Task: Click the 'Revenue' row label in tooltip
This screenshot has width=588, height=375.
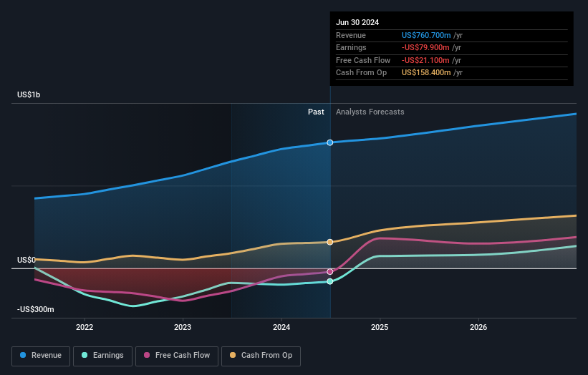Action: pyautogui.click(x=351, y=35)
